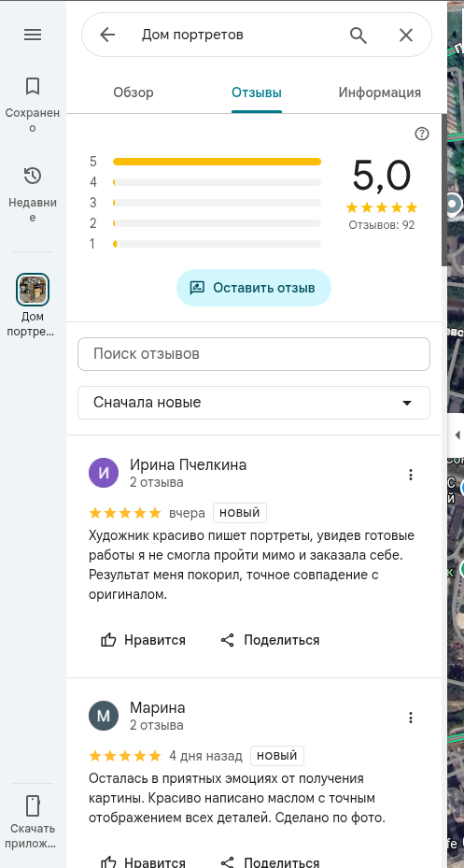The image size is (464, 868).
Task: Open the hamburger main menu
Action: (x=33, y=35)
